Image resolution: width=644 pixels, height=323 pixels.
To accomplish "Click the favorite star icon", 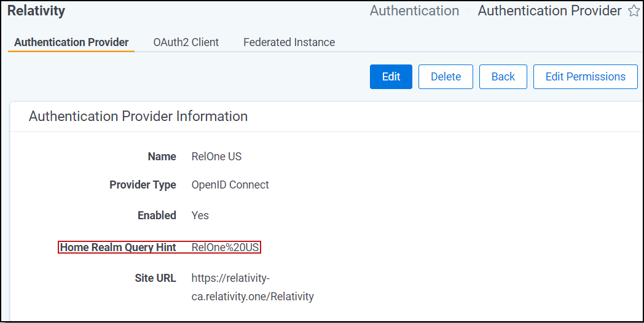I will tap(634, 11).
